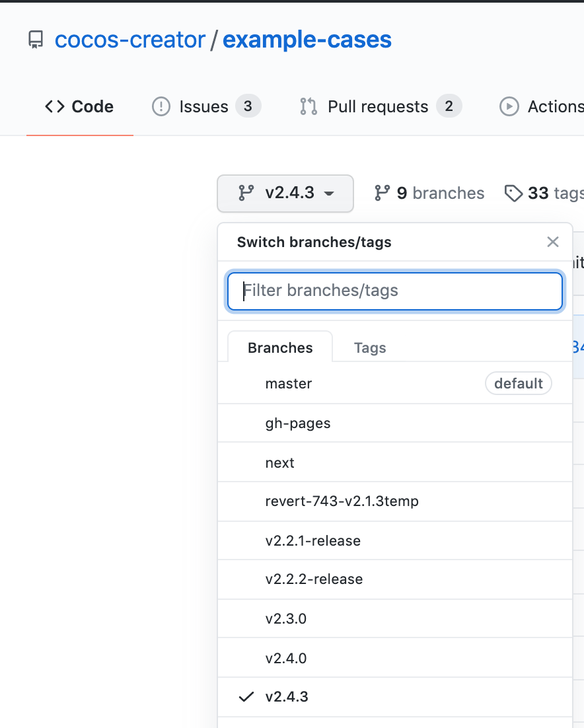Choose the gh-pages branch
Viewport: 584px width, 728px height.
tap(298, 423)
